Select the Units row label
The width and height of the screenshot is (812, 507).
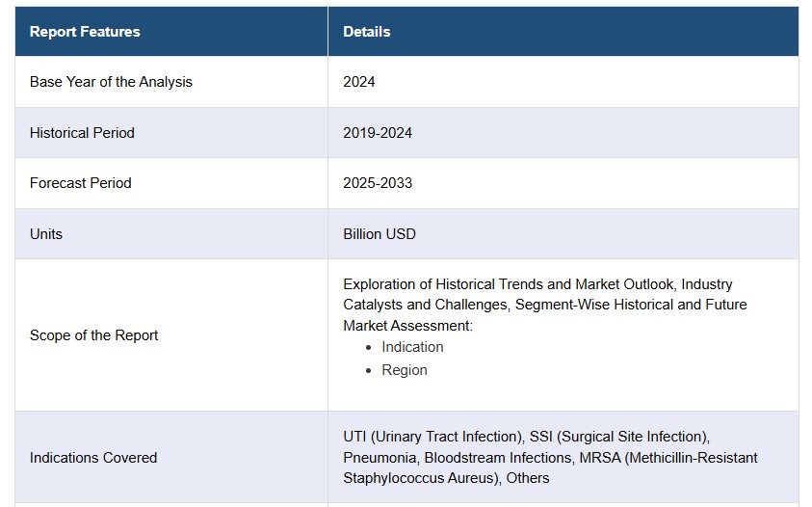pos(46,234)
